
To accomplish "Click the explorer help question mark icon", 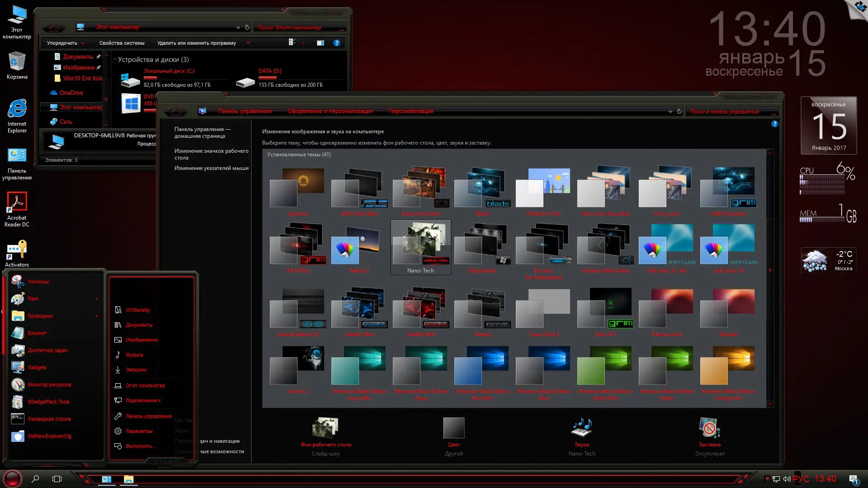I will pos(336,43).
